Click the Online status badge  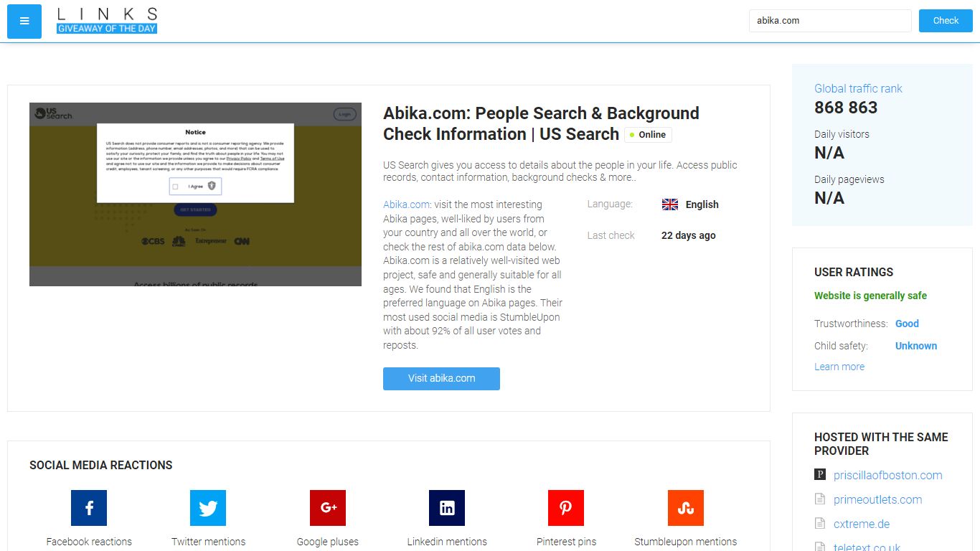click(x=648, y=135)
